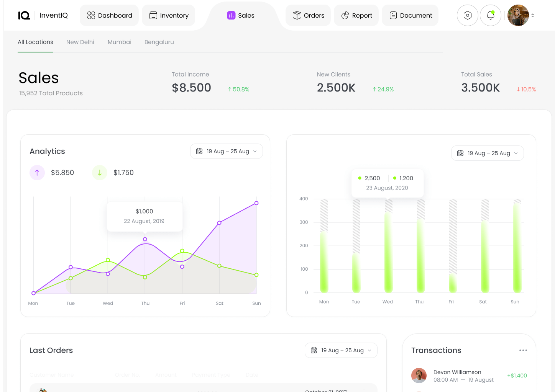Expand the Analytics 19 Aug – 25 Aug dropdown
The height and width of the screenshot is (392, 555).
pyautogui.click(x=255, y=151)
